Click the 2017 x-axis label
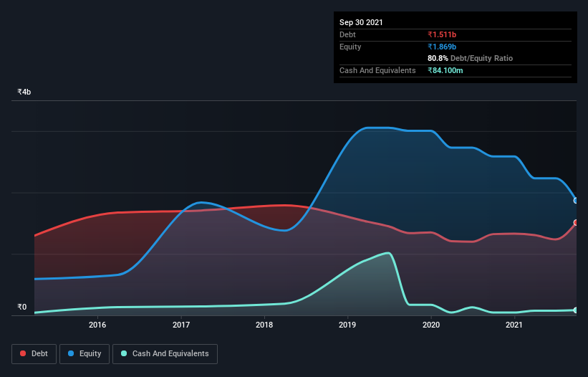588x377 pixels. [x=181, y=325]
